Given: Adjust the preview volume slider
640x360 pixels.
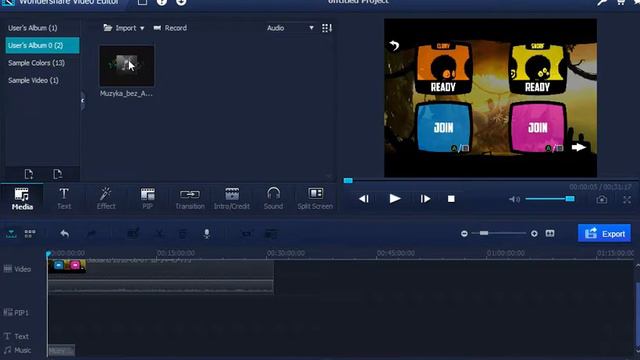Looking at the screenshot, I should click(x=550, y=199).
